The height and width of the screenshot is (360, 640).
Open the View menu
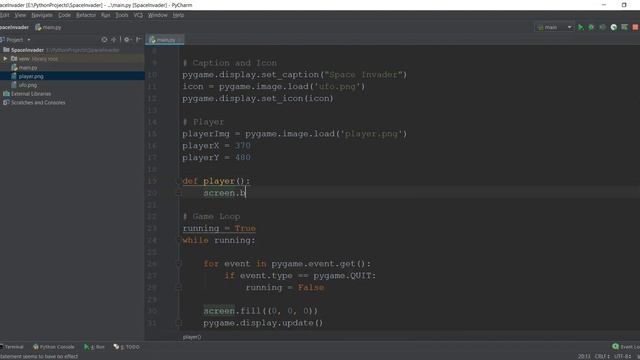[x=20, y=15]
